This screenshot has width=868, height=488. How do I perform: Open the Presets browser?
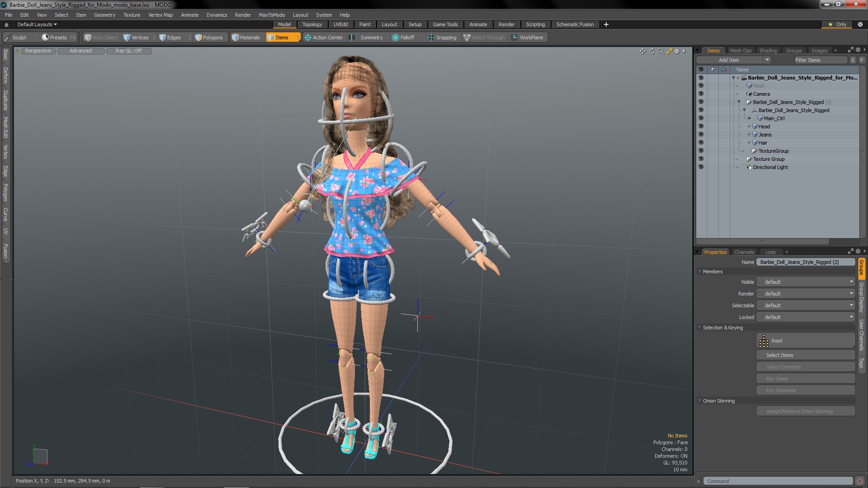tap(58, 38)
